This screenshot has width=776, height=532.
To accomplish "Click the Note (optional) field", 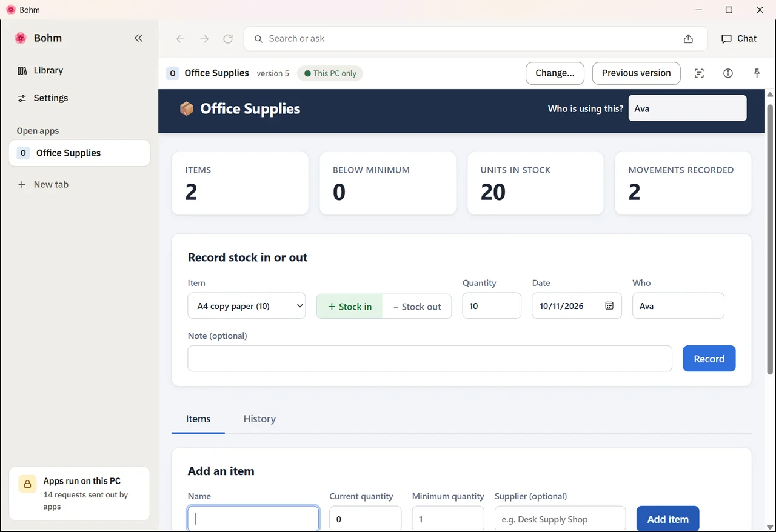I will coord(430,359).
